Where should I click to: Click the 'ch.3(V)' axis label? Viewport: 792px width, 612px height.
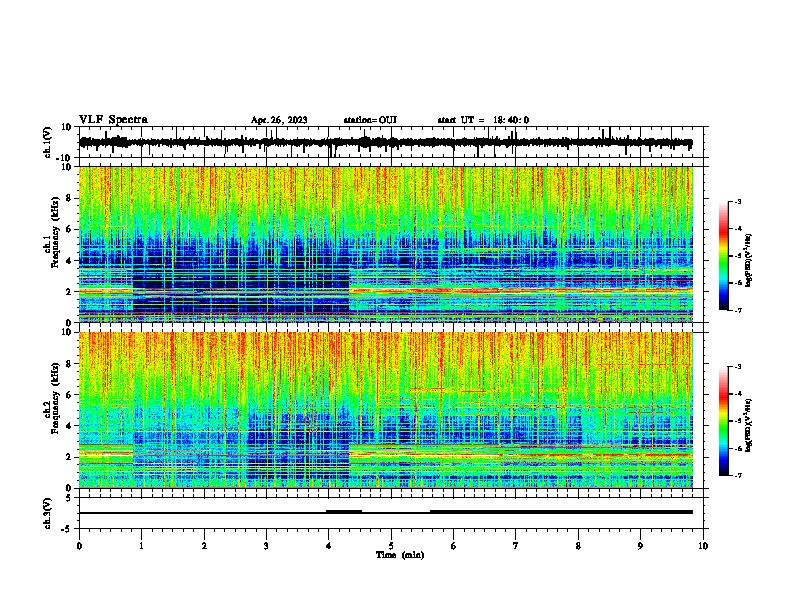tap(48, 514)
